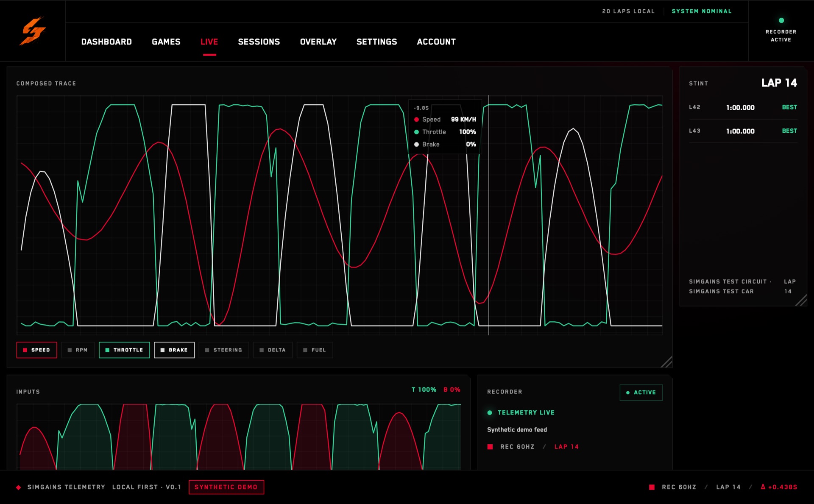Toggle the Throttle trace channel
The width and height of the screenshot is (814, 504).
point(124,350)
